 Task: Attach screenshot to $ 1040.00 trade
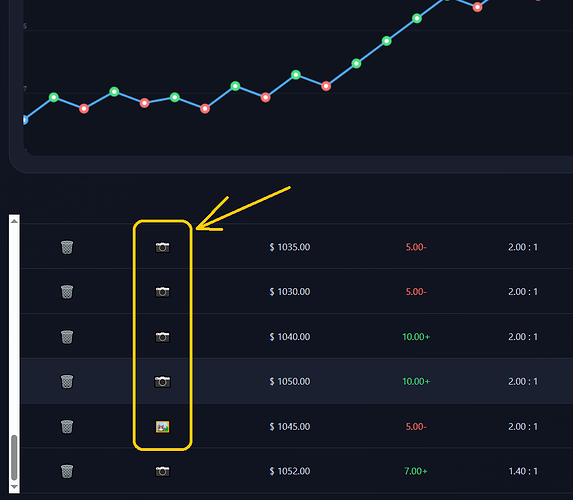163,337
